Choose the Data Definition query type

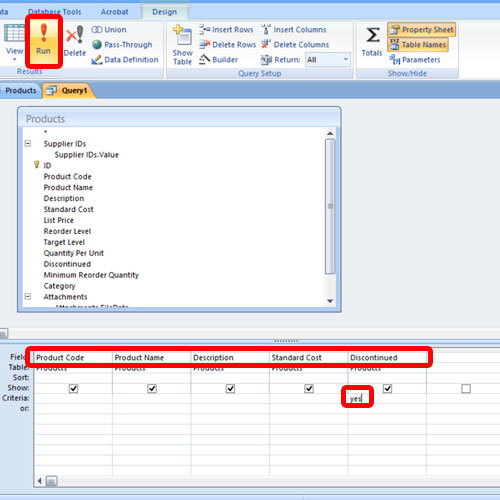click(x=125, y=60)
